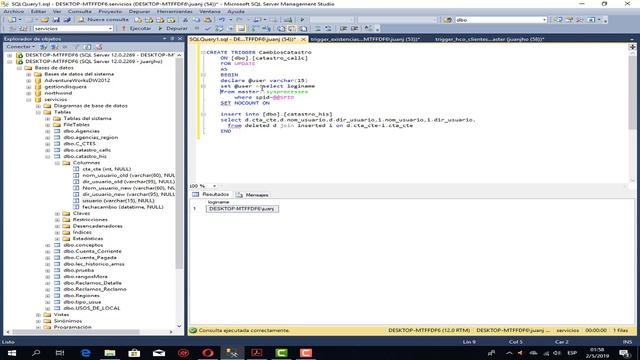
Task: Collapse the Columnas folder node
Action: pos(57,163)
